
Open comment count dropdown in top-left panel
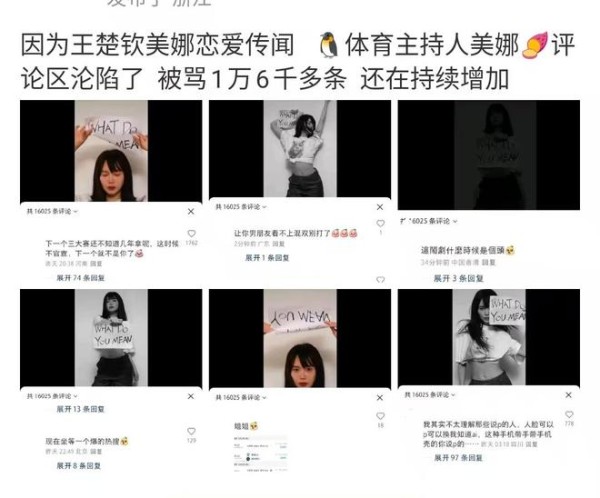(x=52, y=211)
